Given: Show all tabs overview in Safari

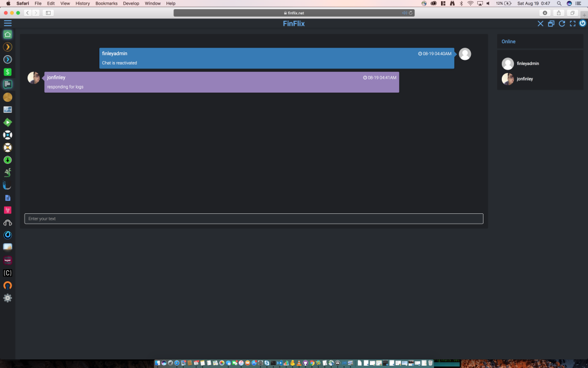Looking at the screenshot, I should [572, 13].
